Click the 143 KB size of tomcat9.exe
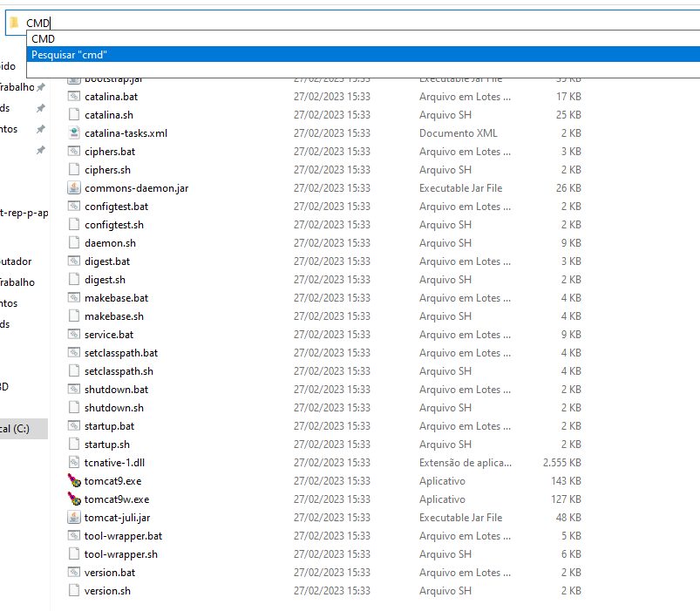Viewport: 700px width, 611px height. click(x=566, y=481)
